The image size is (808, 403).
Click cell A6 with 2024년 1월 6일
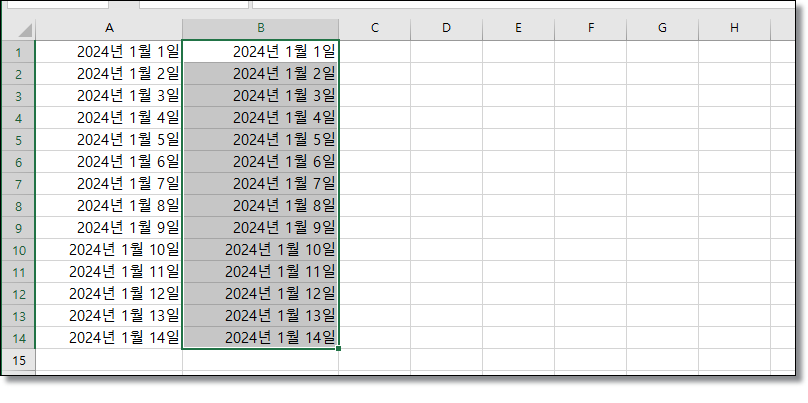[109, 162]
